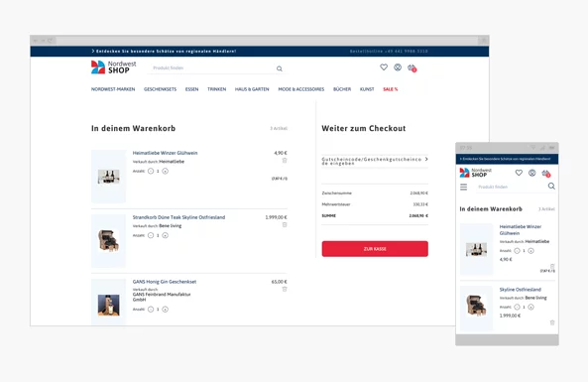Open the MODE & ACCESSOIRES category

click(x=301, y=89)
